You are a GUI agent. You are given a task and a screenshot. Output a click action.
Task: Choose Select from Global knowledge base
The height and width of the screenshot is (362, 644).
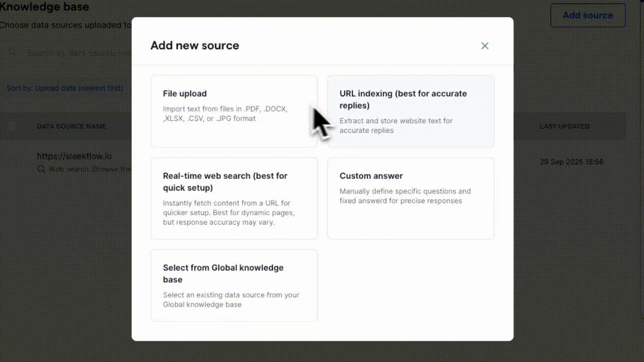(234, 286)
